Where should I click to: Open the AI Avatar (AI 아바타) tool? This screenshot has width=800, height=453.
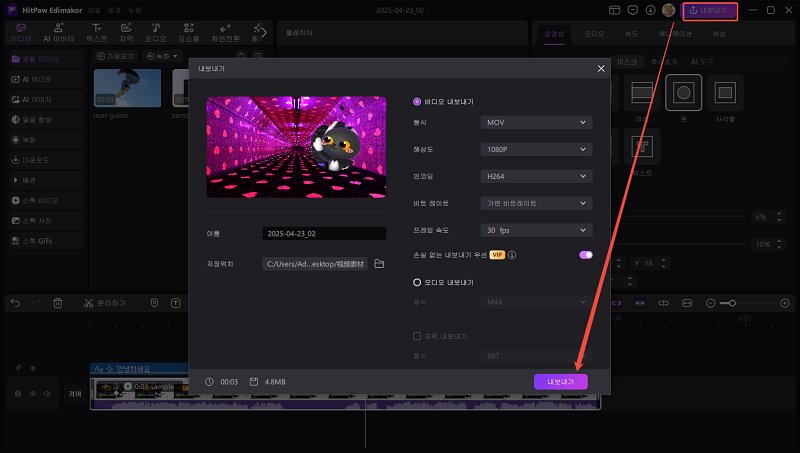tap(59, 33)
